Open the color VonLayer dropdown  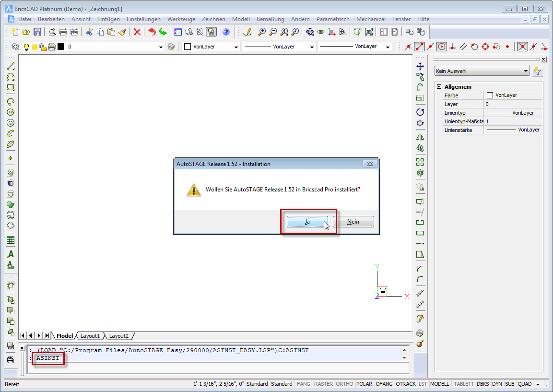[x=236, y=47]
